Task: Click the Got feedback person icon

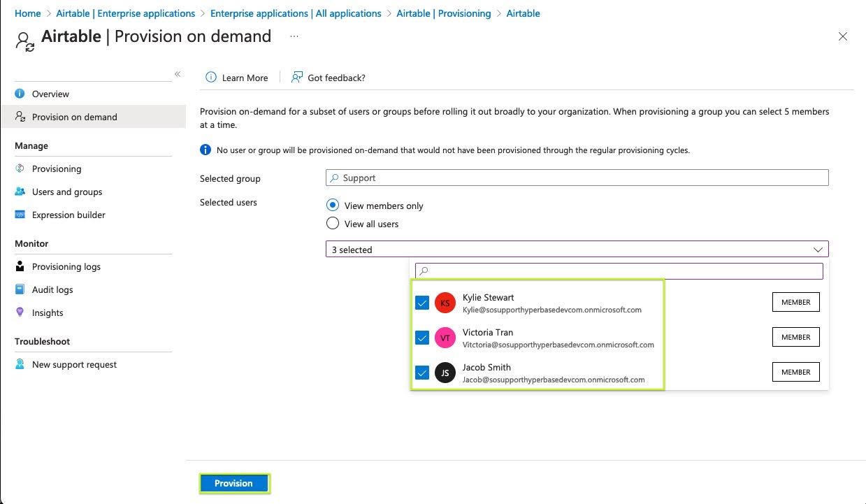Action: pyautogui.click(x=297, y=78)
